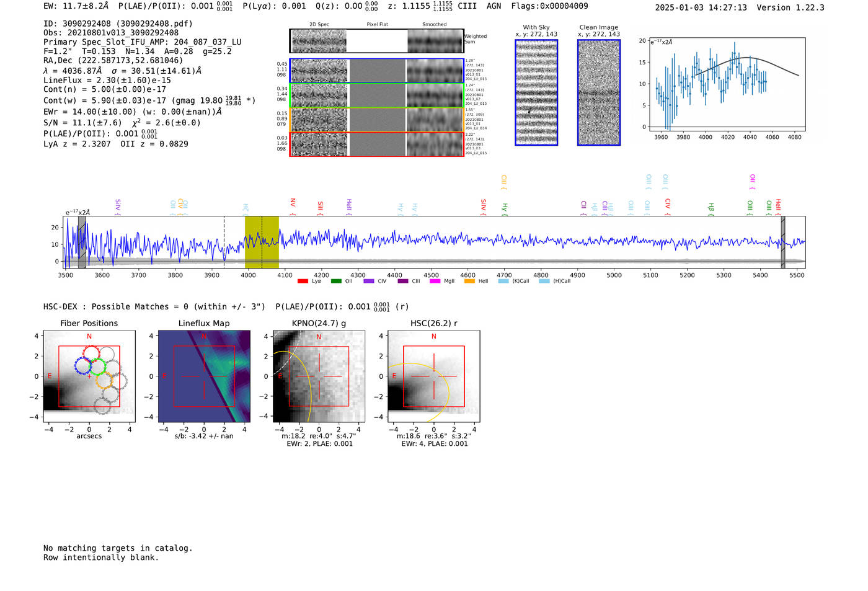Viewport: 868px width, 591px height.
Task: Click the emission line Gaussian fit plot
Action: pyautogui.click(x=727, y=84)
